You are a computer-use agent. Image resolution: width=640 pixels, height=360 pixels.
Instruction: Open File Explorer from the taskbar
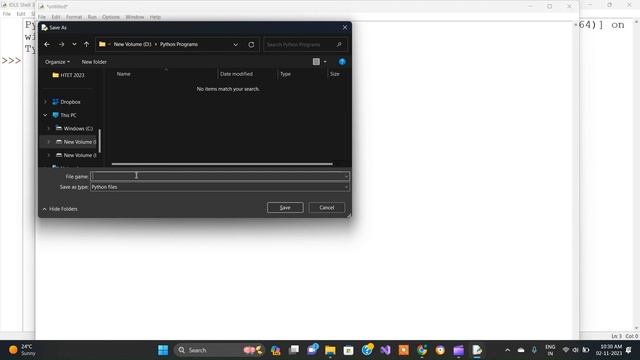330,350
